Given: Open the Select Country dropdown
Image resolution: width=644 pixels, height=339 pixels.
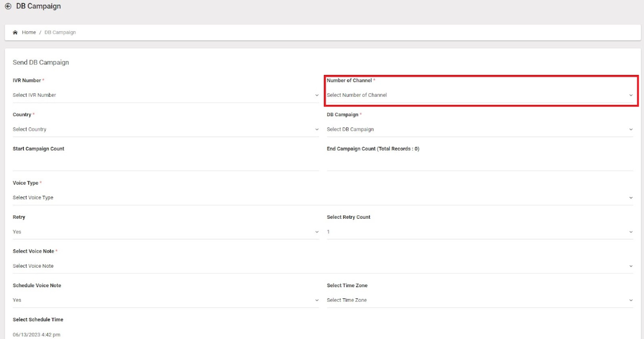Looking at the screenshot, I should tap(166, 129).
